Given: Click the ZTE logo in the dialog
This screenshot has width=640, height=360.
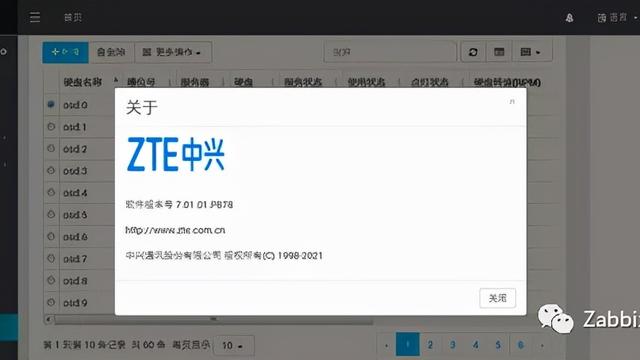Looking at the screenshot, I should (x=176, y=154).
